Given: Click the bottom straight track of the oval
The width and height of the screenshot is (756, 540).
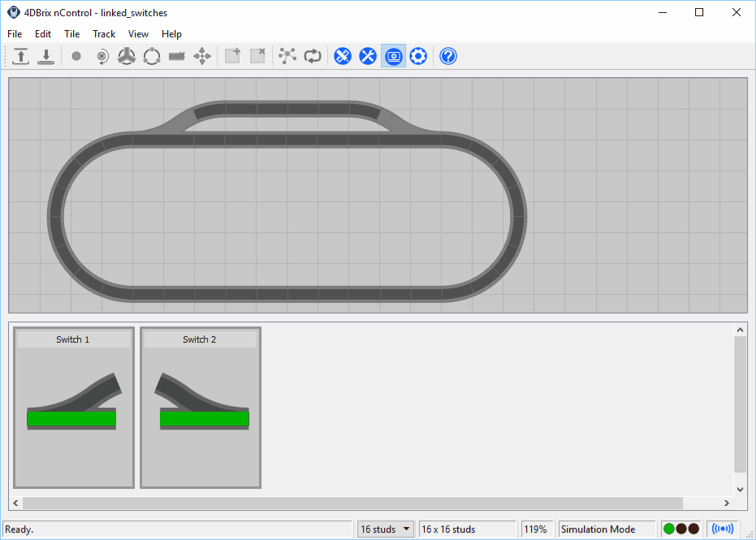Looking at the screenshot, I should (287, 294).
